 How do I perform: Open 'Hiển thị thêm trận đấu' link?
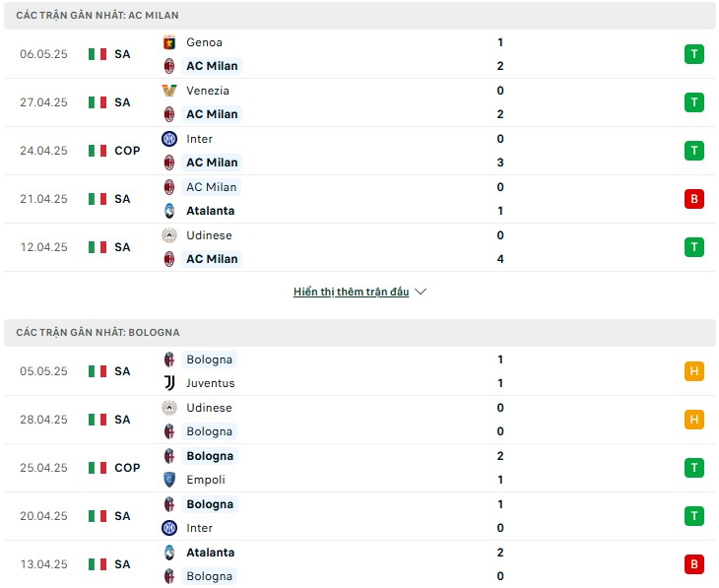tap(351, 292)
